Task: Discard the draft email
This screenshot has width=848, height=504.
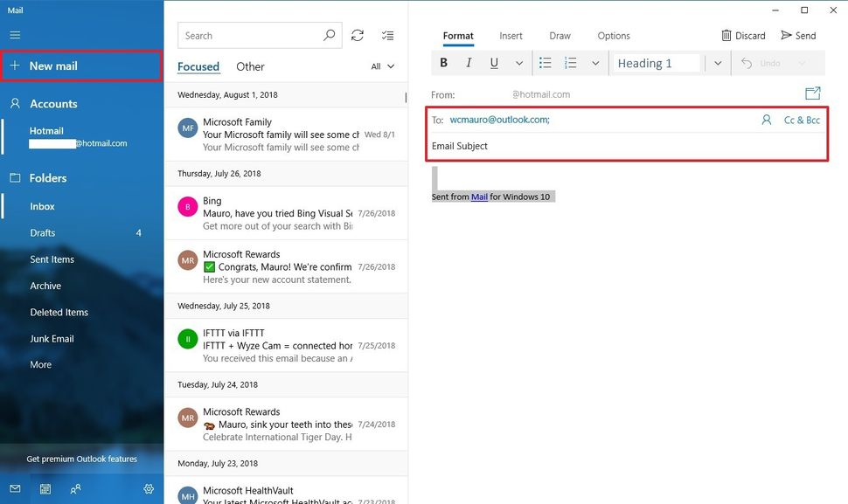Action: (x=742, y=35)
